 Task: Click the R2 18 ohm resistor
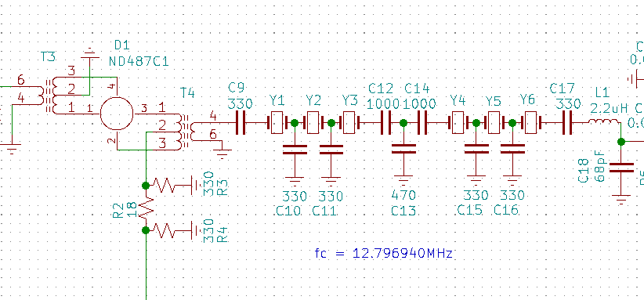coord(146,208)
